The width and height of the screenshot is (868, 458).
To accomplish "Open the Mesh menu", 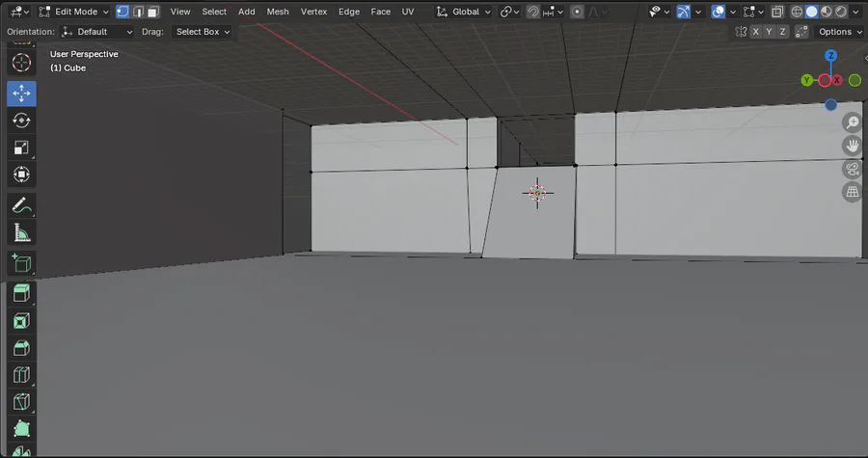I will [278, 12].
